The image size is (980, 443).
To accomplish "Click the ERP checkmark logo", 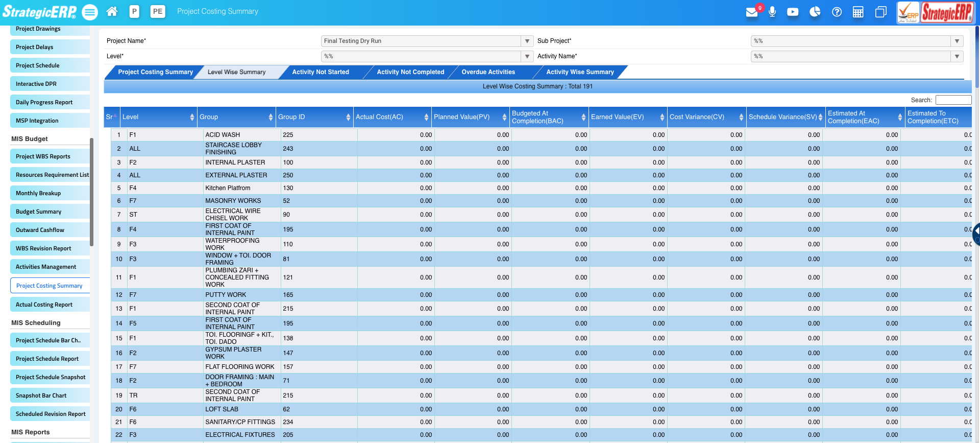I will [x=909, y=13].
